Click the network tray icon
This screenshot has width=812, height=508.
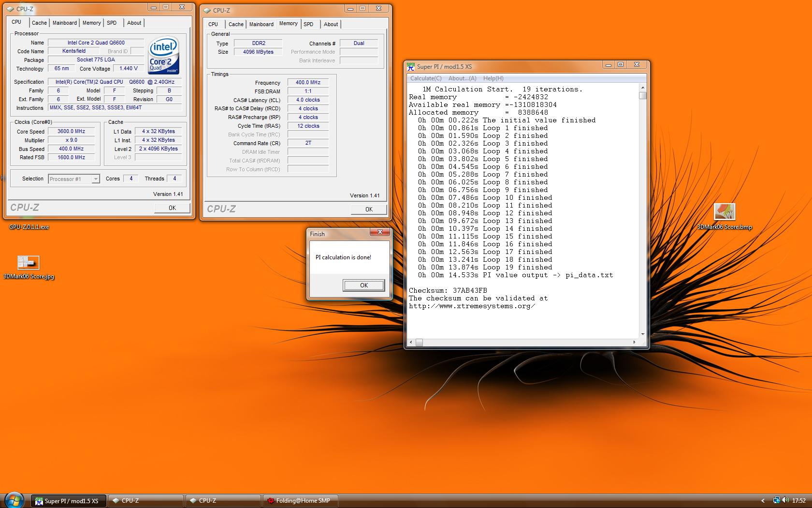point(777,500)
